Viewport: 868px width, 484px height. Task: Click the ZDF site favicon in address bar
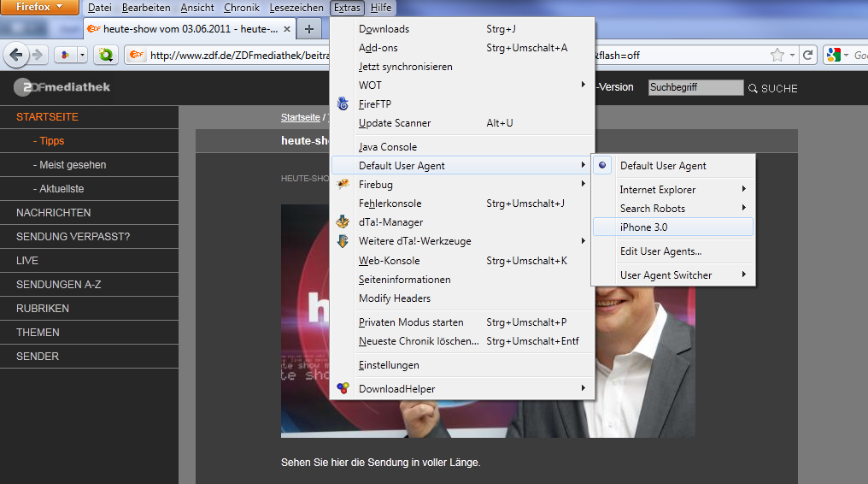136,55
